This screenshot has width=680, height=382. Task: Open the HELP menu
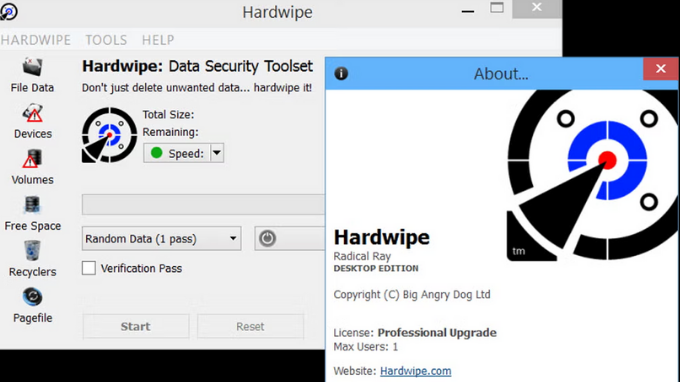pos(158,40)
